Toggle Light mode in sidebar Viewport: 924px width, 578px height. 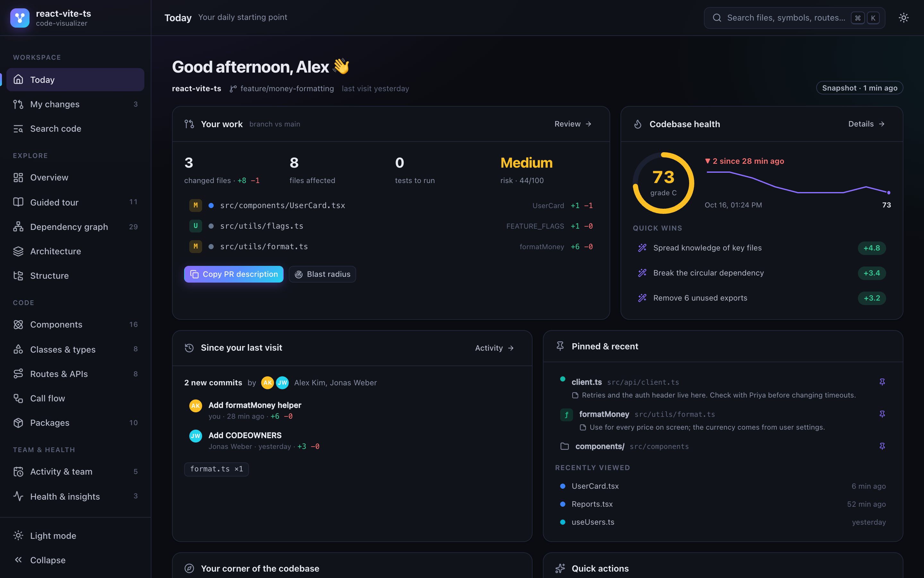click(x=75, y=536)
